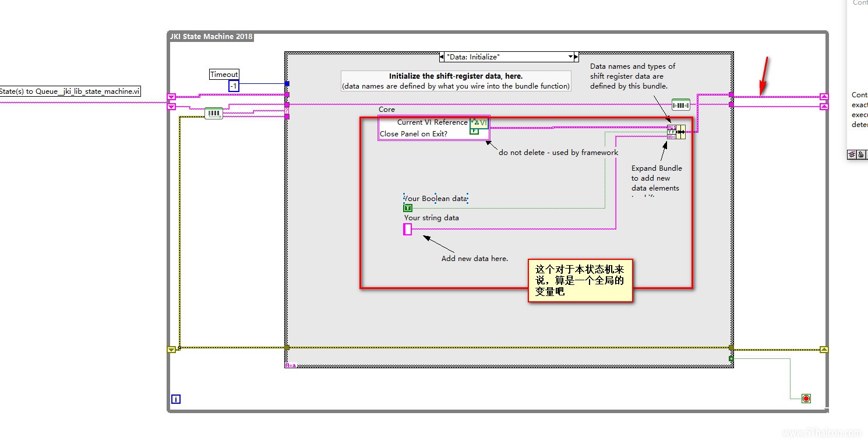Viewport: 868px width, 444px height.
Task: Go to the next case with right arrow
Action: 576,57
